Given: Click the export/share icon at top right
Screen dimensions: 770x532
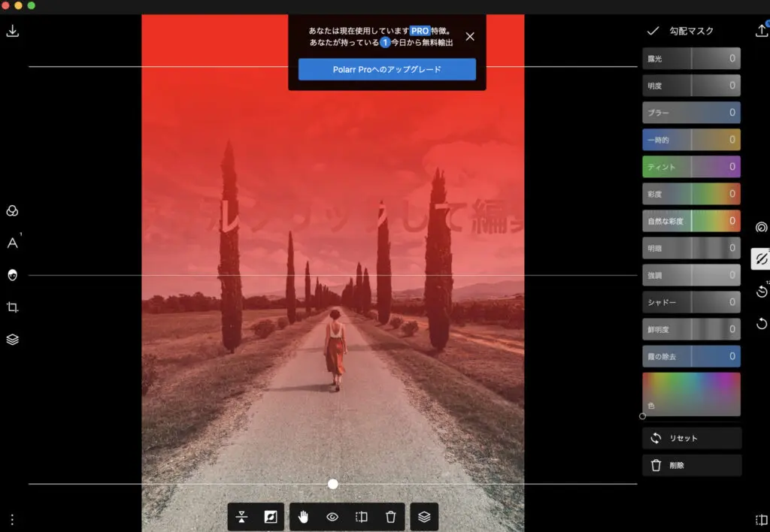Looking at the screenshot, I should [x=761, y=31].
